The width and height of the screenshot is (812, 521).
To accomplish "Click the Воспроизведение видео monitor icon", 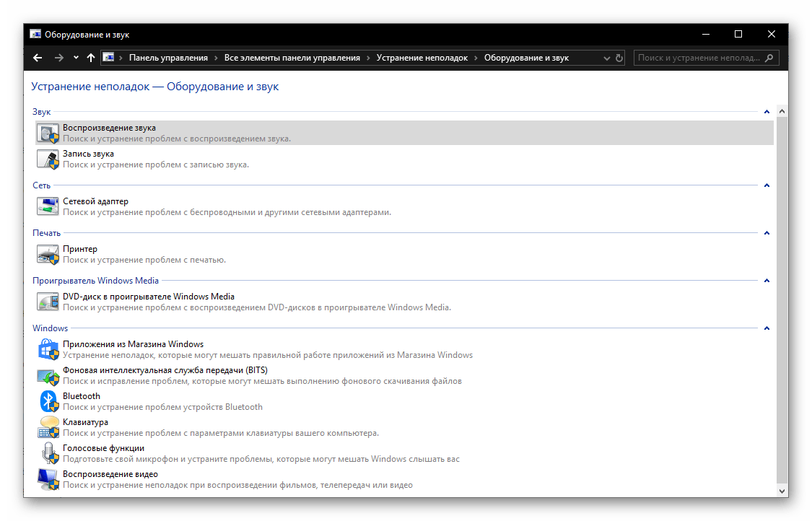I will (x=48, y=479).
